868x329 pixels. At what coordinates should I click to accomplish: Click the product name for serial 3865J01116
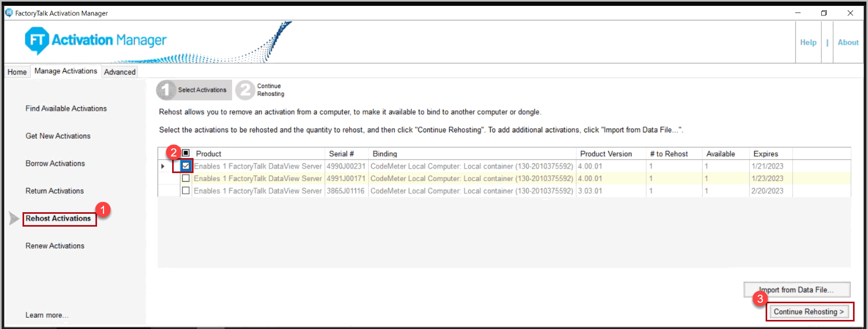tap(258, 191)
